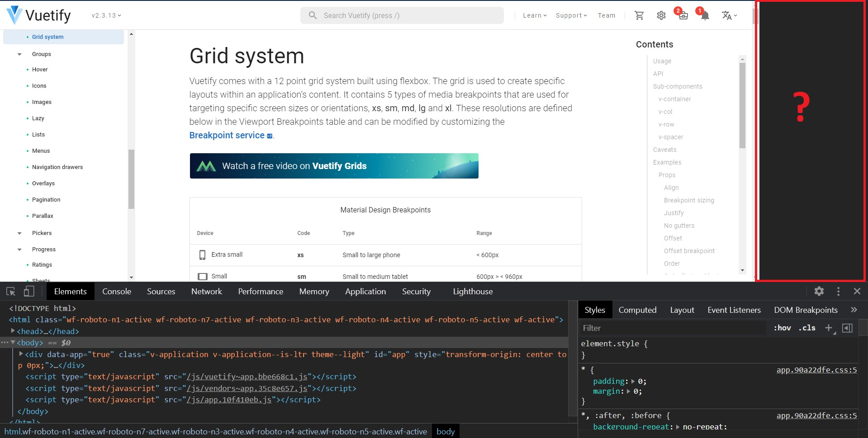Viewport: 868px width, 438px height.
Task: Click the Extra small phone device icon
Action: tap(202, 255)
